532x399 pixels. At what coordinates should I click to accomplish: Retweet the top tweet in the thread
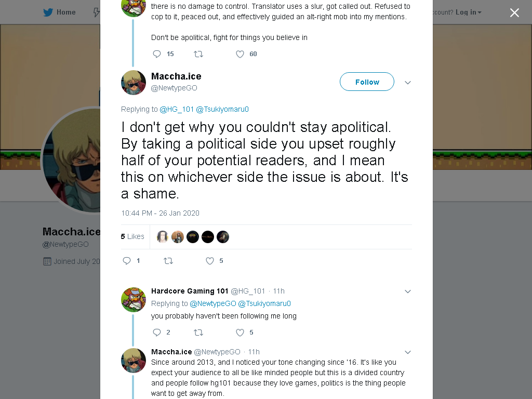tap(198, 54)
